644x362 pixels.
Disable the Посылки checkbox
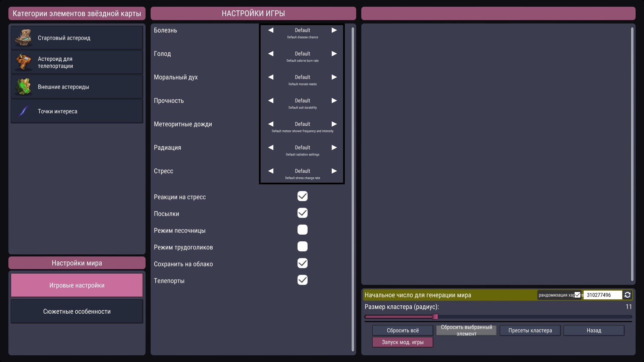pos(303,213)
